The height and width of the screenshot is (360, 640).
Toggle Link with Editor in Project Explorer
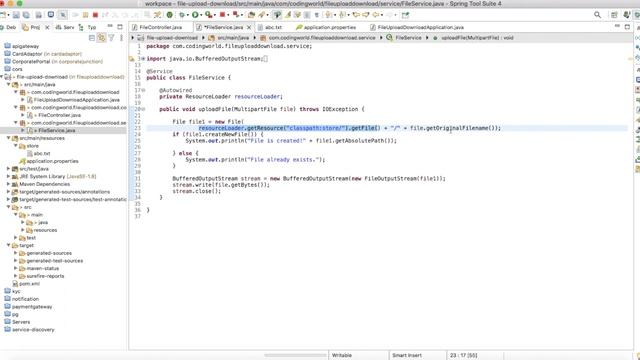point(101,38)
